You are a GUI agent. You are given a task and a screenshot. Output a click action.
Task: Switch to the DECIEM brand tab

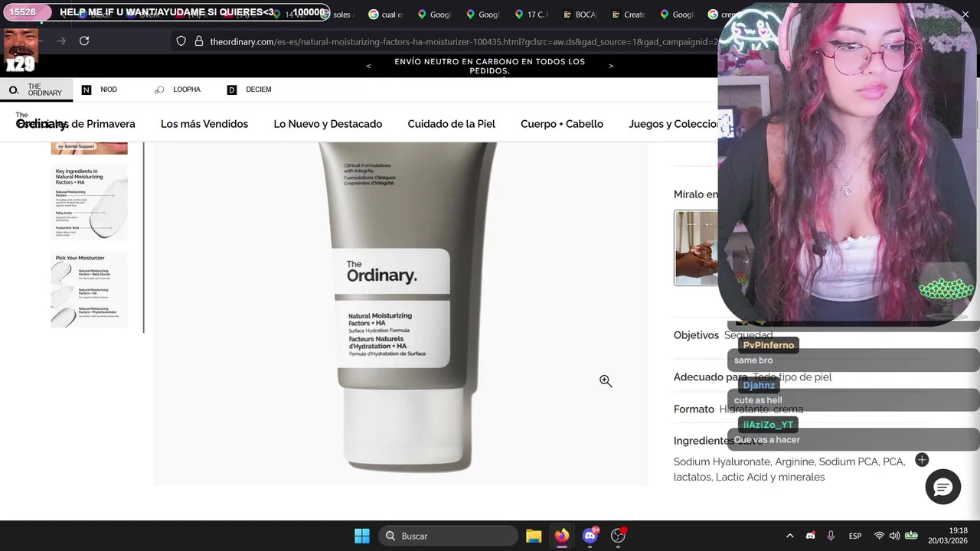250,90
